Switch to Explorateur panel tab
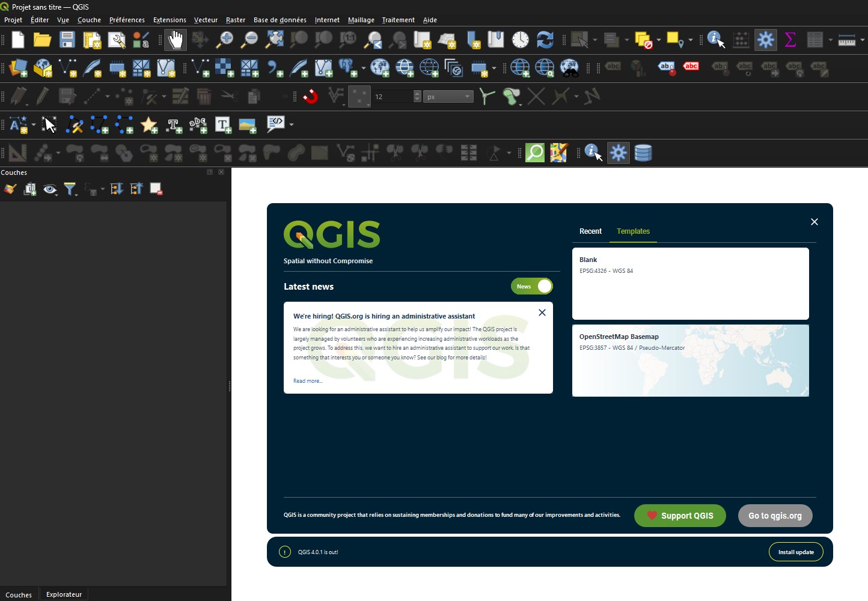 click(x=64, y=594)
